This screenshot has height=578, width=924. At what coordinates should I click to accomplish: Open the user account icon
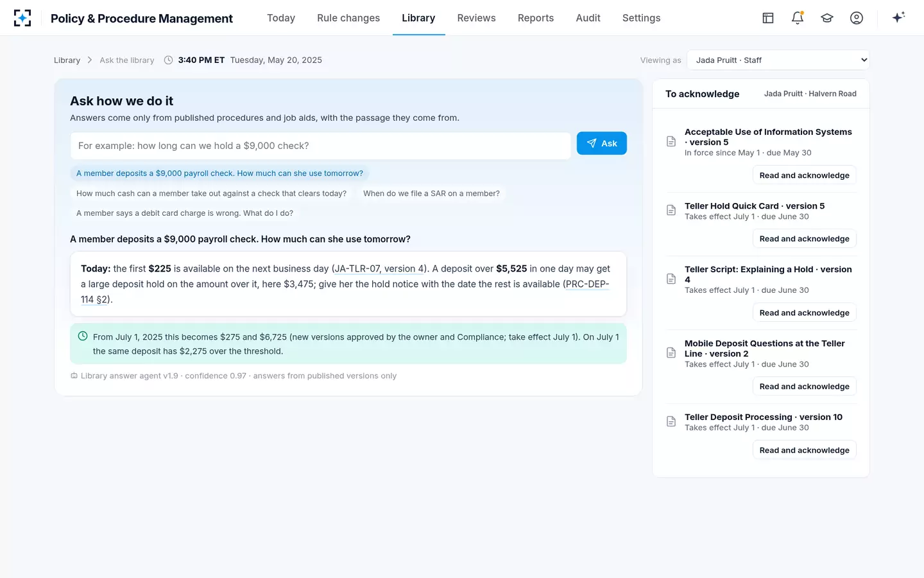pyautogui.click(x=857, y=18)
